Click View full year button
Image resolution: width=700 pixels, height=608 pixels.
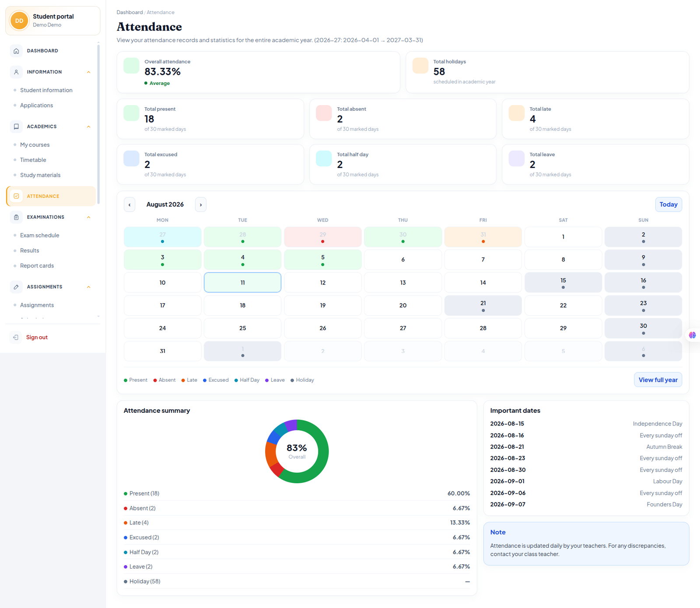(658, 380)
